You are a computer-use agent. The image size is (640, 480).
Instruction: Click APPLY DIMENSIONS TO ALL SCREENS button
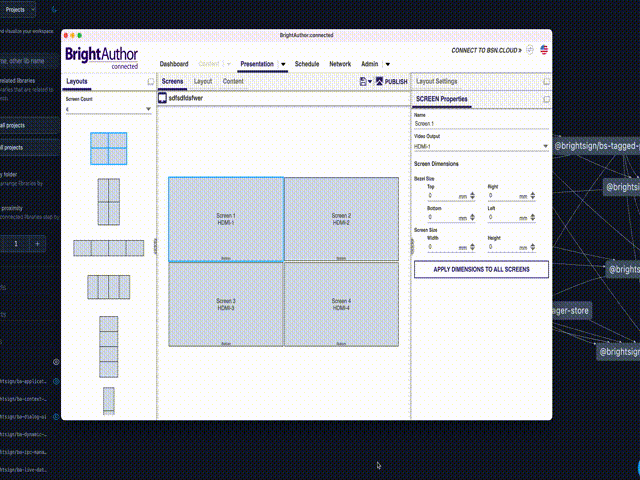click(481, 269)
